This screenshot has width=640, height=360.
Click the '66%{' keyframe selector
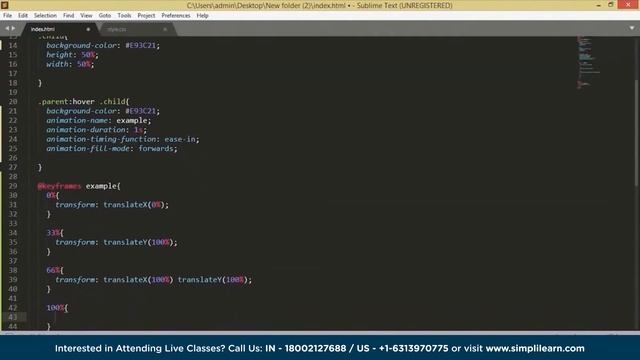pyautogui.click(x=55, y=271)
